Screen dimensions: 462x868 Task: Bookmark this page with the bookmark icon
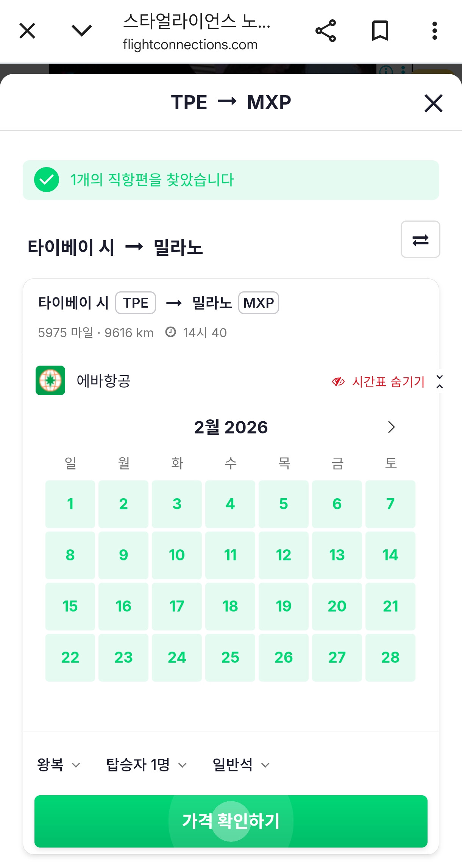[x=380, y=31]
